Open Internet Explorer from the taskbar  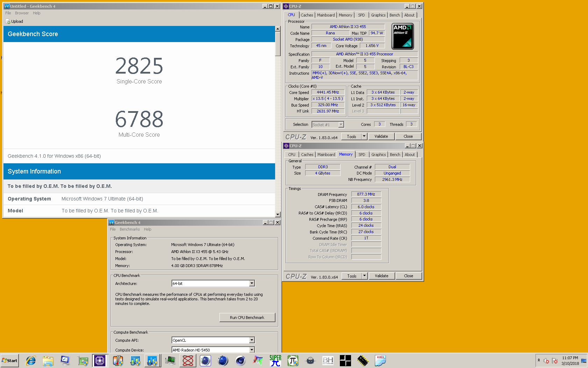click(x=31, y=361)
